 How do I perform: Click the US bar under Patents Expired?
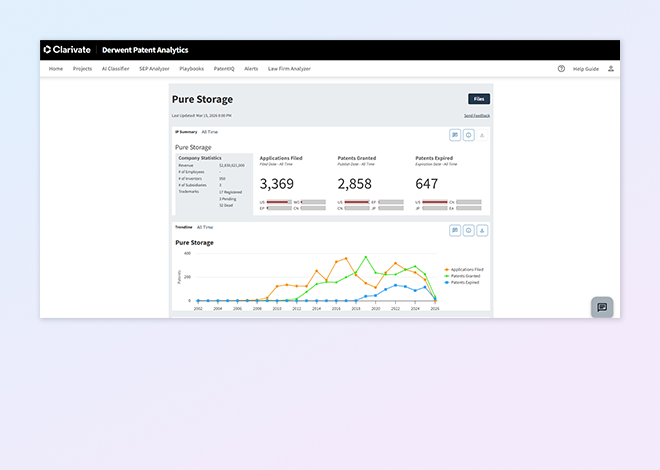435,202
